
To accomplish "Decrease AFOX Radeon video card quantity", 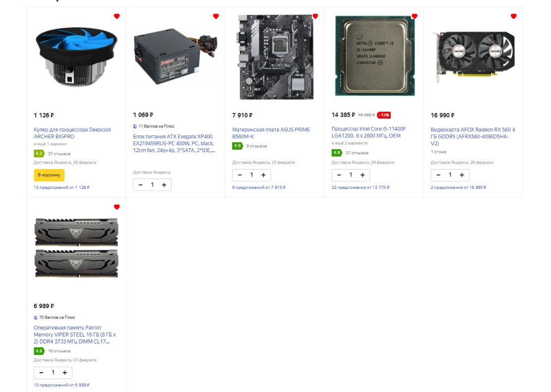I will [438, 175].
